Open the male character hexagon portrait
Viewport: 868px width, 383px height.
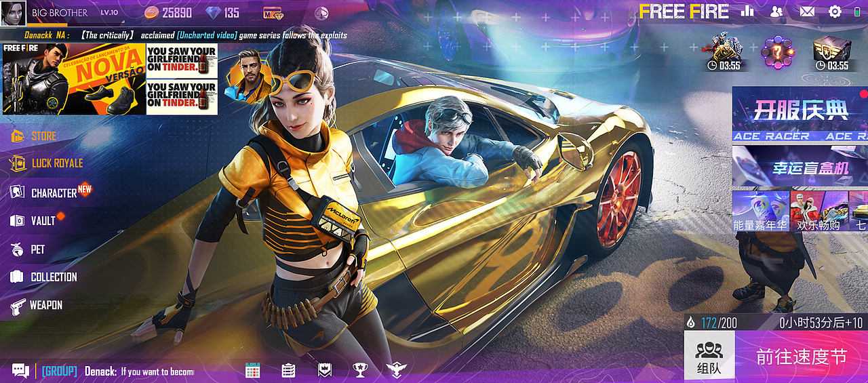pyautogui.click(x=248, y=75)
